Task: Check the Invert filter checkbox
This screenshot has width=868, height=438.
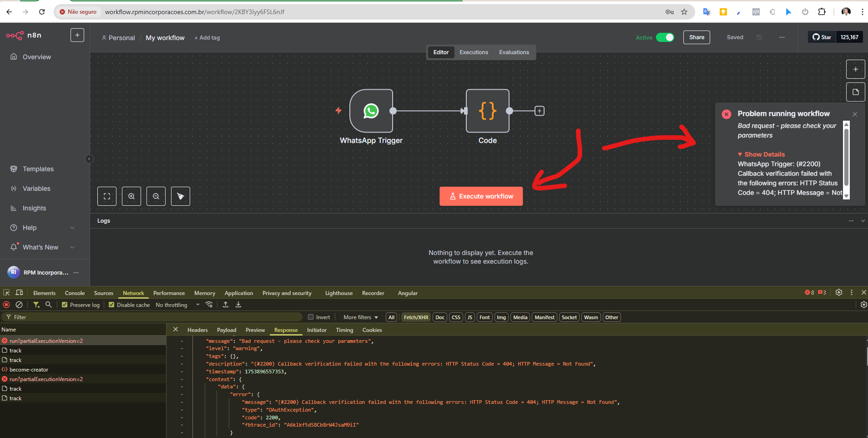Action: point(311,317)
